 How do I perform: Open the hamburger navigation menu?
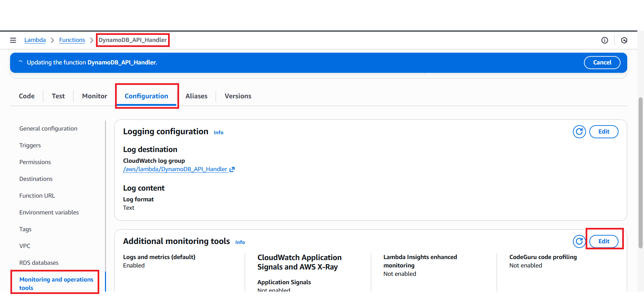pos(13,40)
